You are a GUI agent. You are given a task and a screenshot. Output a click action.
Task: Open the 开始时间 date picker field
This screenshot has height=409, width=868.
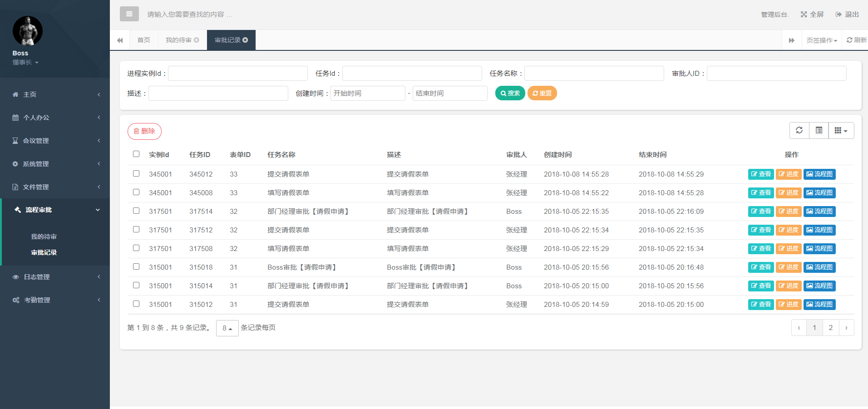(368, 94)
